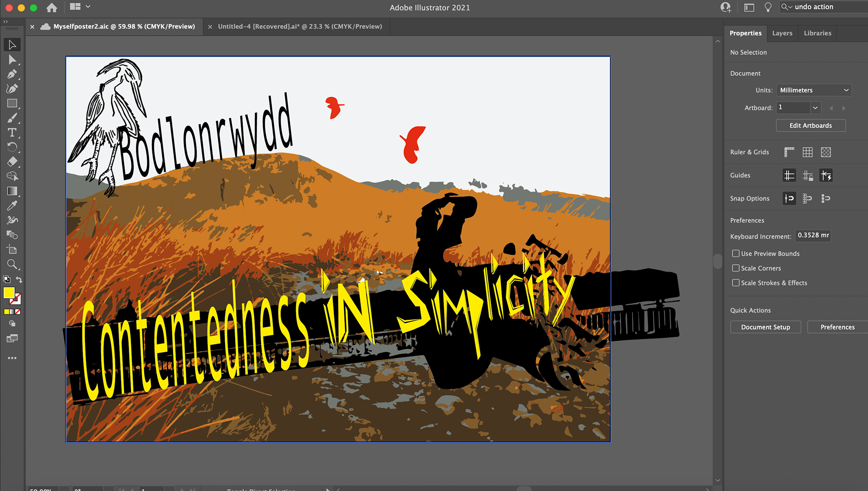Toggle lock guides
The height and width of the screenshot is (491, 868).
pyautogui.click(x=807, y=175)
